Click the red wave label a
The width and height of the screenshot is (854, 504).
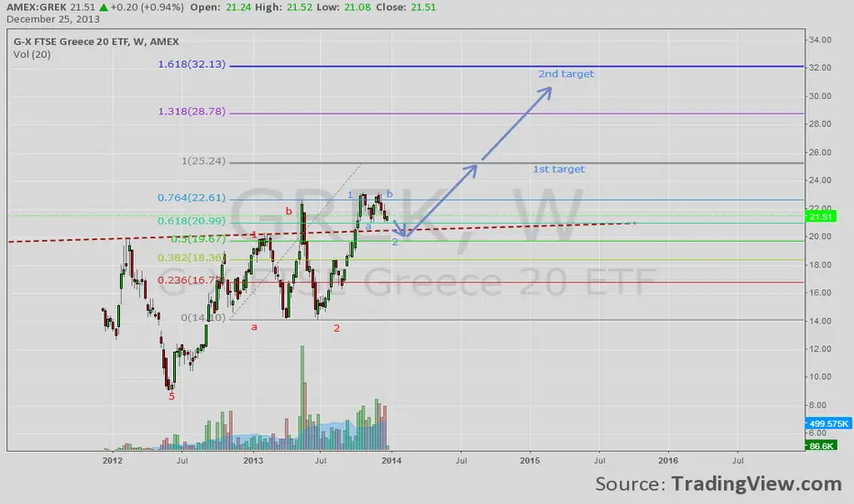tap(254, 327)
